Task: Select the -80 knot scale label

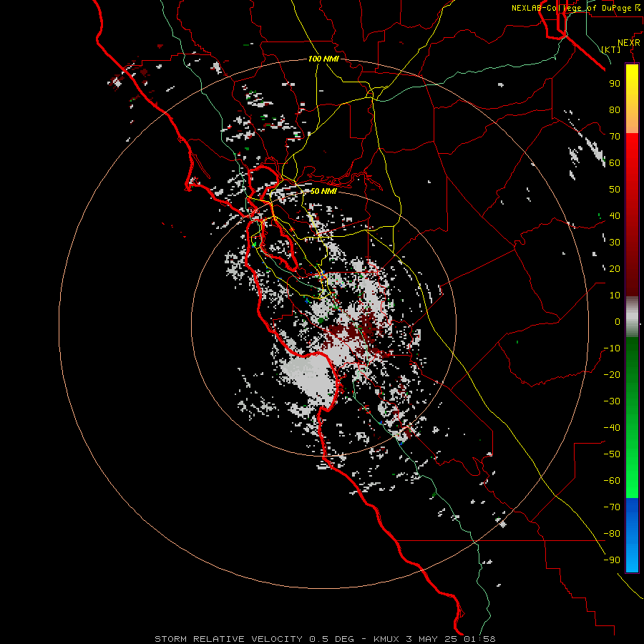Action: click(612, 534)
